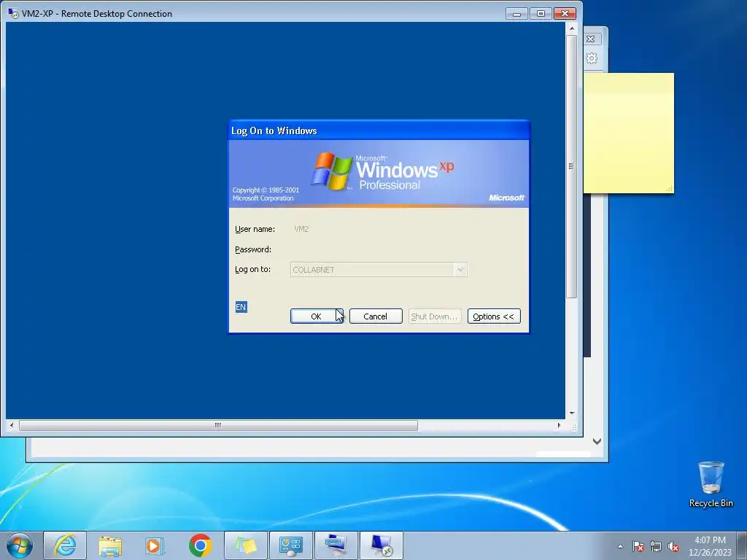This screenshot has height=560, width=747.
Task: Open Windows Explorer from the taskbar
Action: click(x=110, y=545)
